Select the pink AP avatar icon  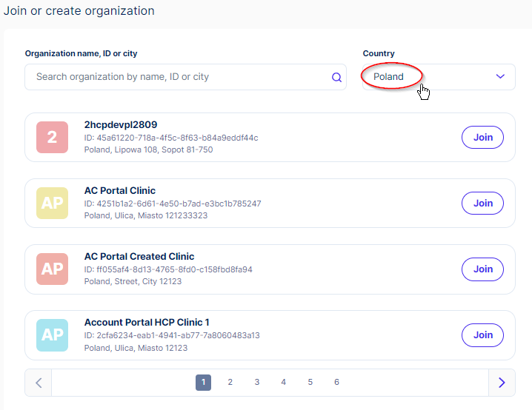(53, 269)
